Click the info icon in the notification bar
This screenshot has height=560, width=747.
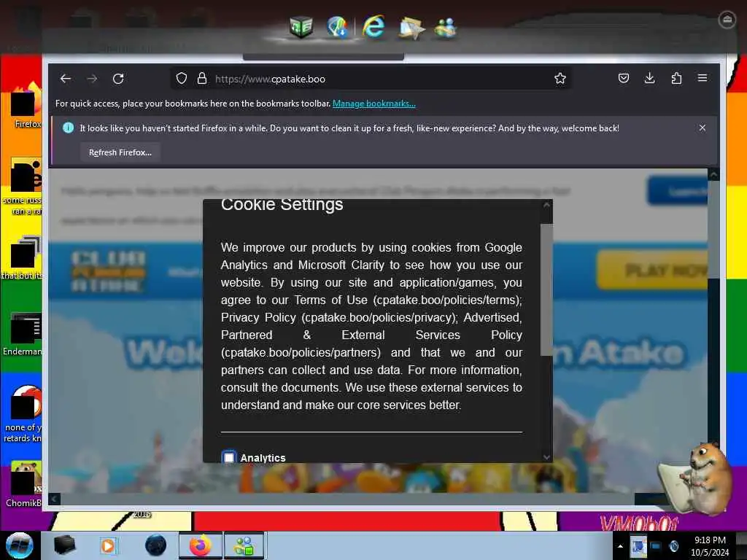tap(68, 128)
